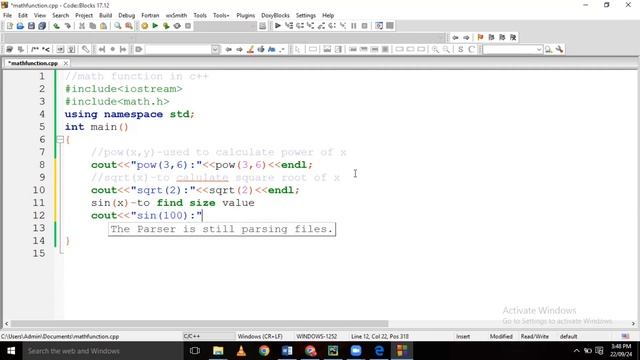Open the Edit menu

(x=23, y=16)
